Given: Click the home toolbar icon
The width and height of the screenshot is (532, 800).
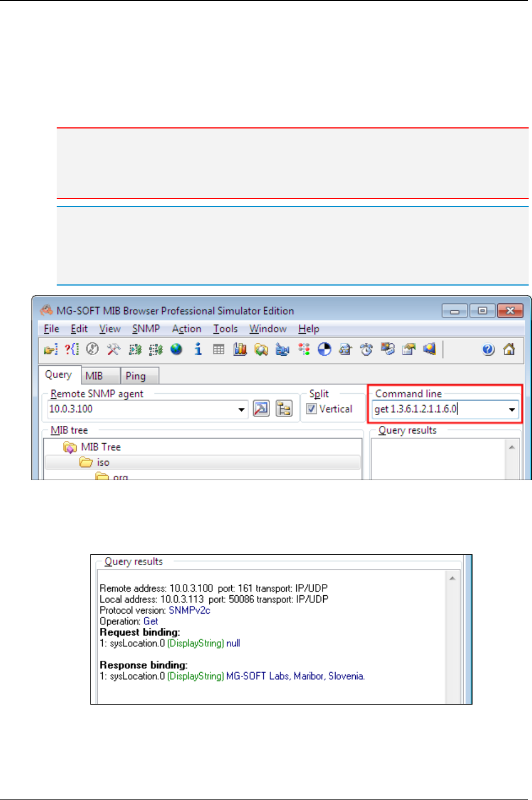Looking at the screenshot, I should coord(509,350).
